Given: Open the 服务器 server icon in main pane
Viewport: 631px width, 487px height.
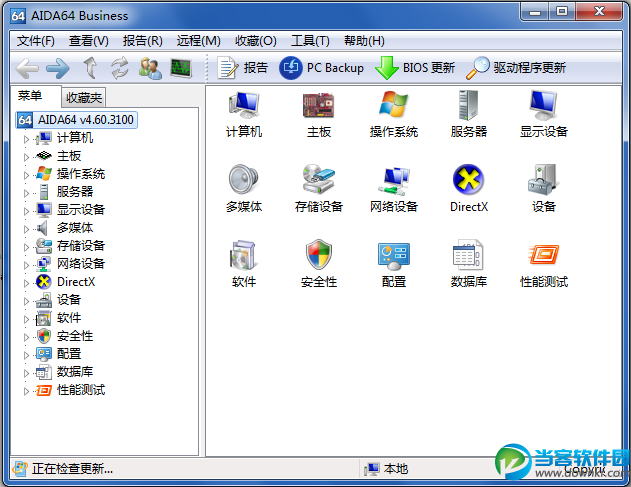Looking at the screenshot, I should pyautogui.click(x=468, y=105).
